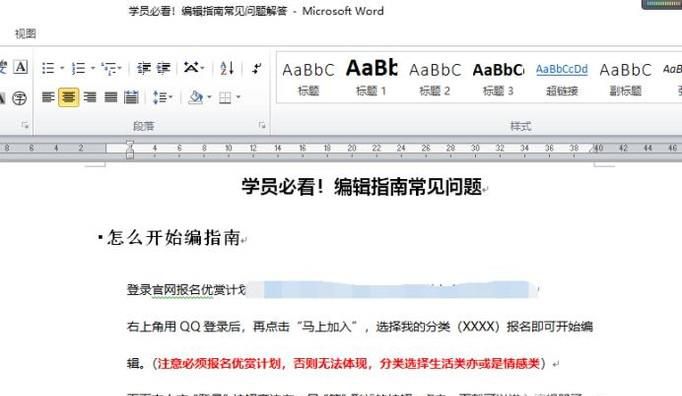
Task: Click the Enclose Characters icon
Action: [x=19, y=98]
